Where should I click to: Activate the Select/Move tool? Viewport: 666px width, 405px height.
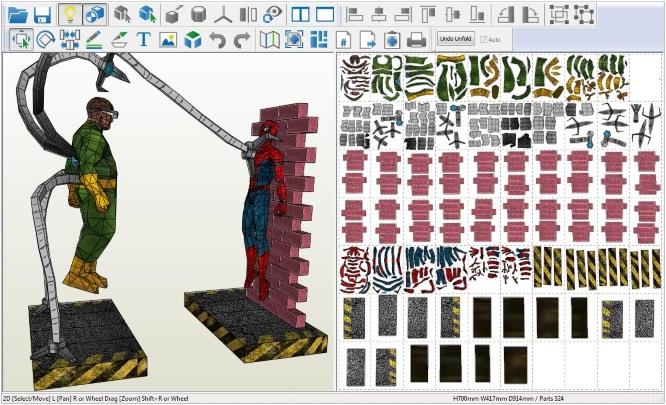click(21, 40)
